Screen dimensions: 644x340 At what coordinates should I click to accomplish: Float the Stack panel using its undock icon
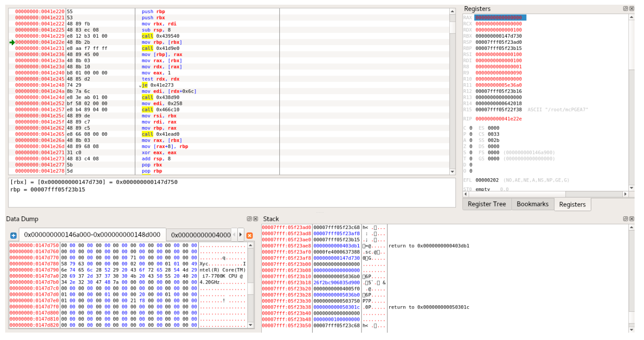(625, 219)
